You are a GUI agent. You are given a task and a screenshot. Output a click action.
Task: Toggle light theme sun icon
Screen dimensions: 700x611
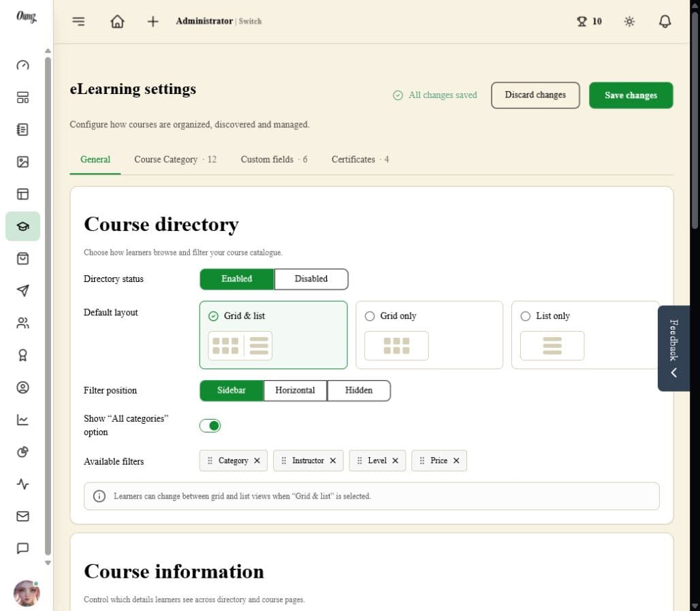pyautogui.click(x=629, y=21)
